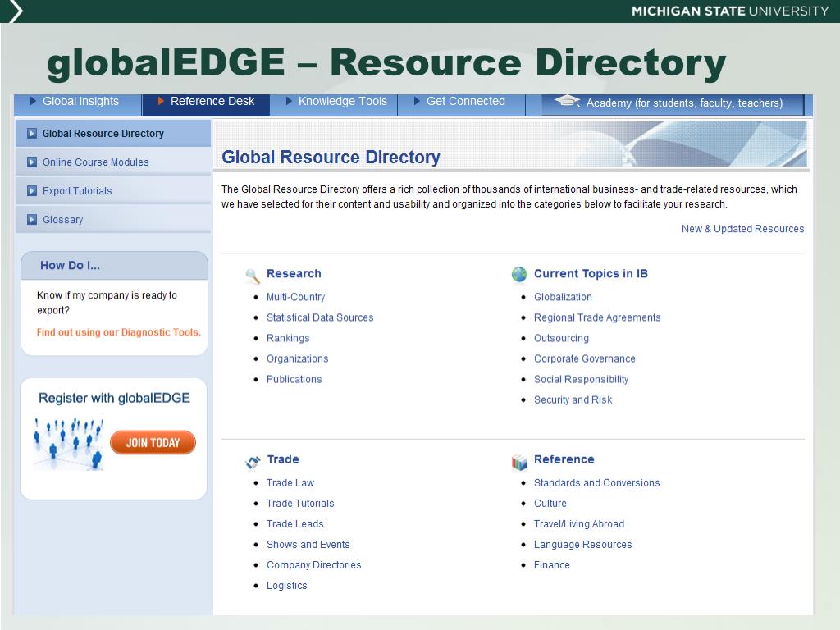Open the Shows and Events link

tap(308, 545)
